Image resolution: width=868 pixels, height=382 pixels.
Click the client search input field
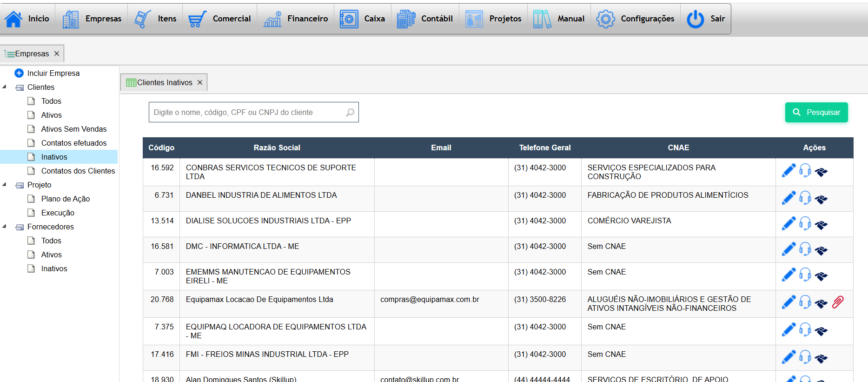pos(253,112)
